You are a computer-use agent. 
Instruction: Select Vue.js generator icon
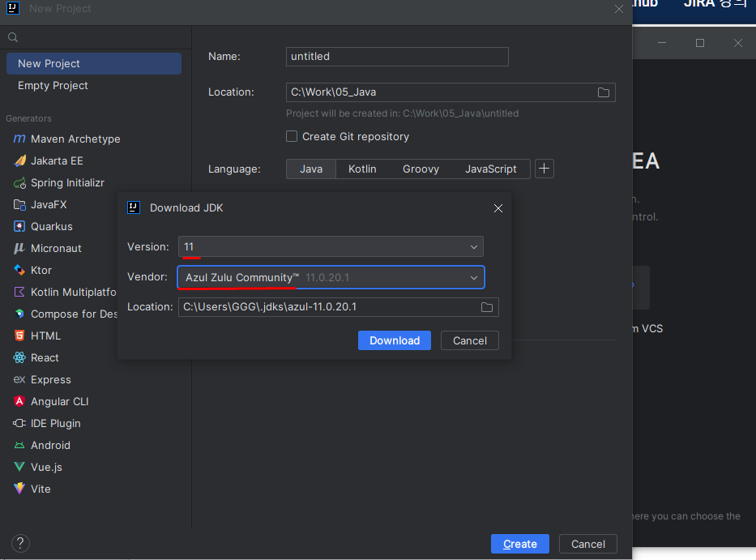click(x=19, y=467)
